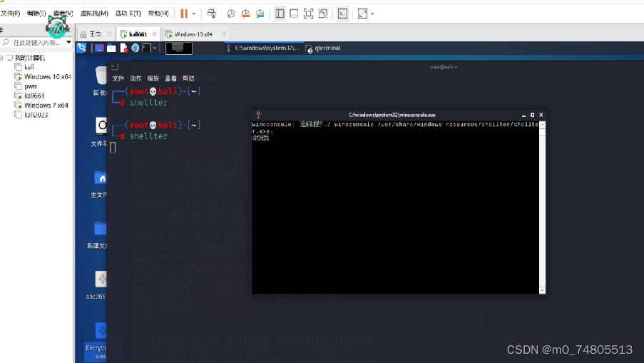
Task: Open the 文件(F) menu in VMware
Action: click(x=10, y=14)
